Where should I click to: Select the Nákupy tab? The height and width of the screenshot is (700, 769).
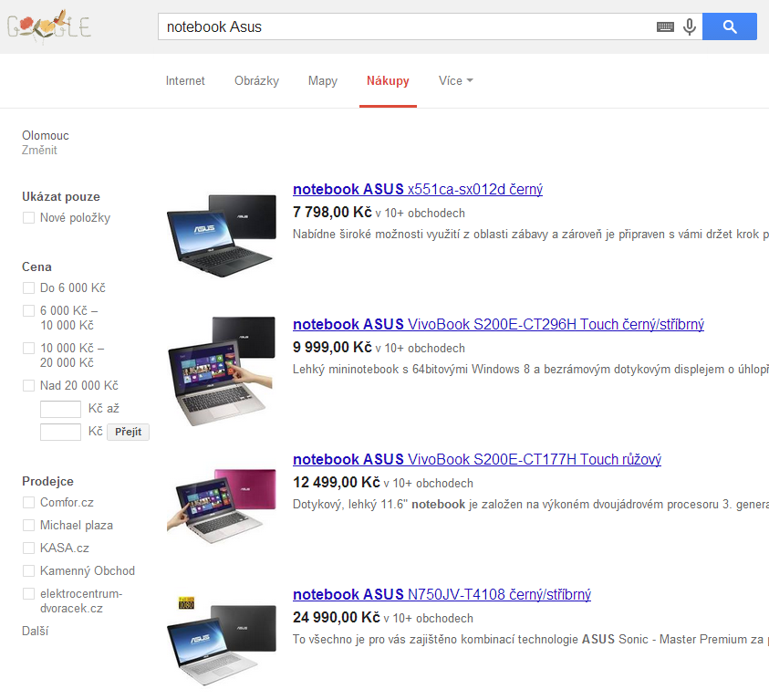(388, 81)
